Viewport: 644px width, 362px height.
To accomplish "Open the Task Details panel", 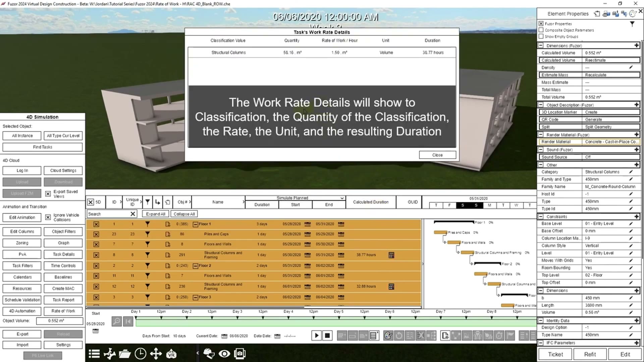I will 63,254.
